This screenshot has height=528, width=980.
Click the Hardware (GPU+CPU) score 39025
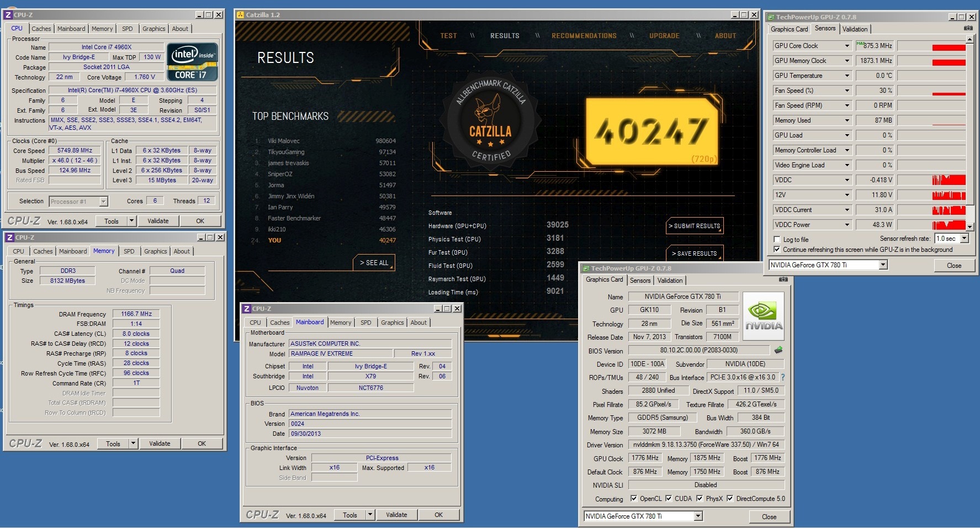coord(558,225)
